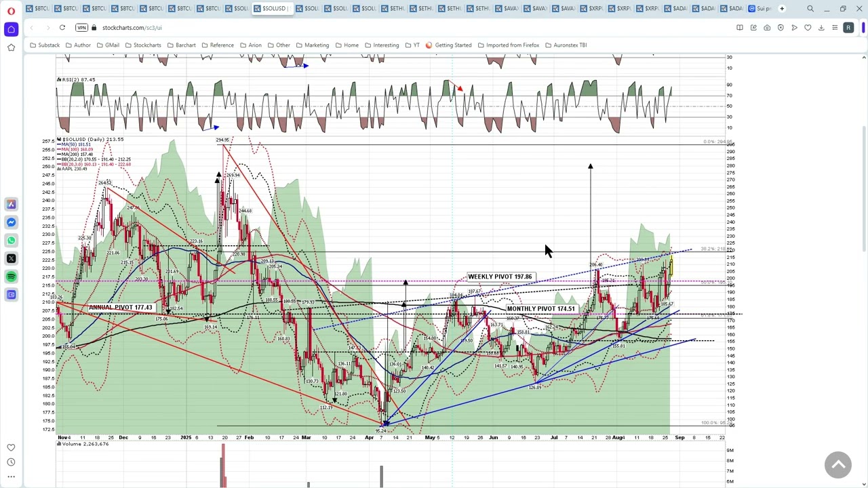Open the Interesting bookmarks folder
The image size is (868, 488).
(382, 45)
